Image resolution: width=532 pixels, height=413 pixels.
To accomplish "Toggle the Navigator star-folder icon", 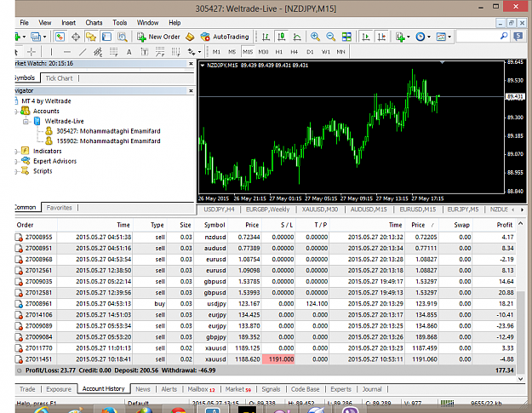I will [x=90, y=37].
